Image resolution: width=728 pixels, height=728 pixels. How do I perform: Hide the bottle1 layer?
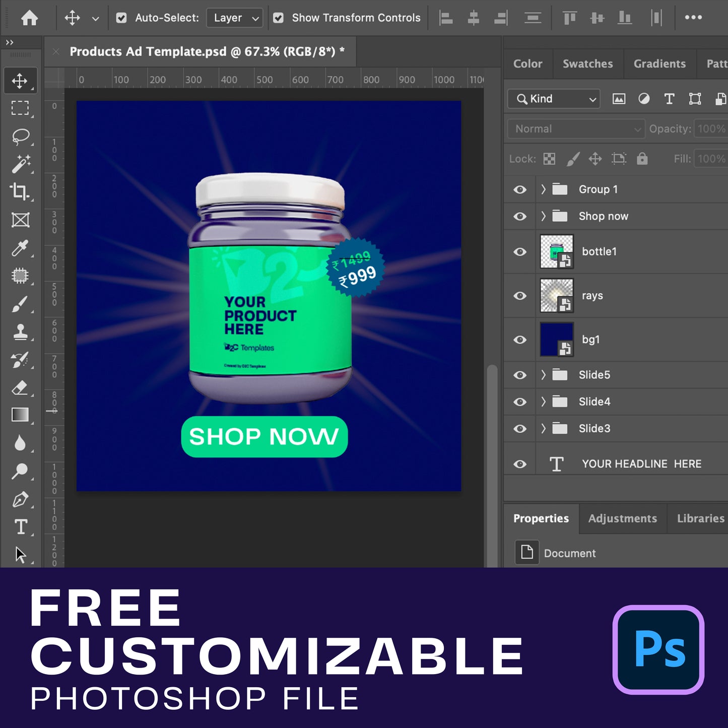pos(520,252)
